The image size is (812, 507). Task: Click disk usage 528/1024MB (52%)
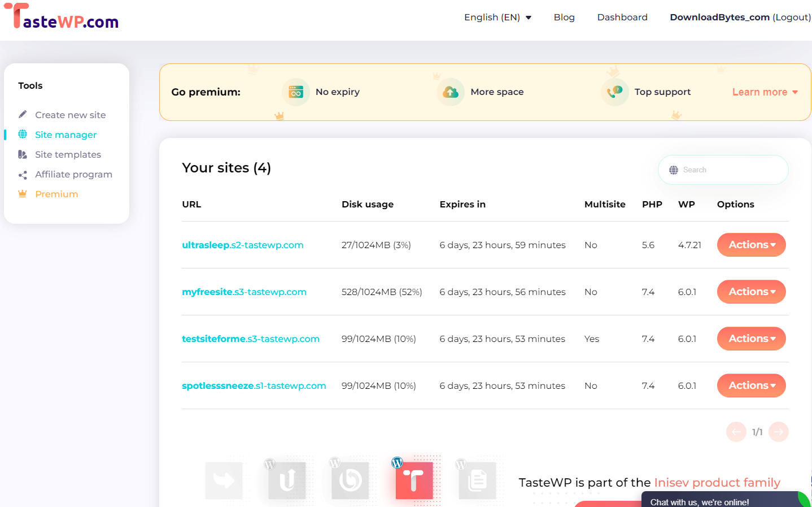382,292
